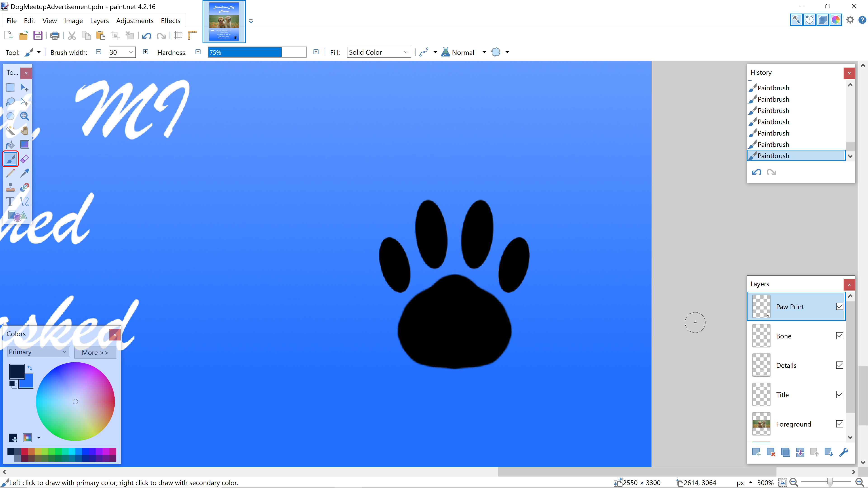This screenshot has height=488, width=868.
Task: Click Undo arrow in History panel
Action: (x=757, y=172)
